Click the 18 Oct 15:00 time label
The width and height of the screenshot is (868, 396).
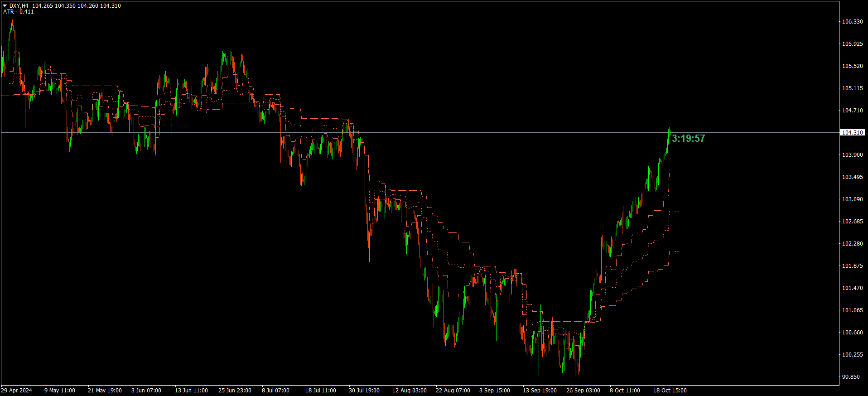[670, 390]
